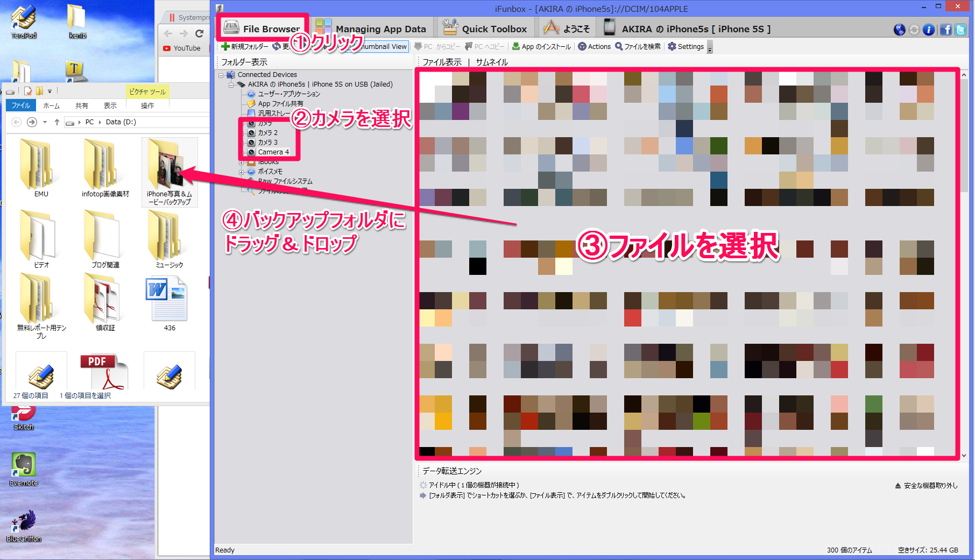
Task: Open the ファイル tab in Explorer
Action: [21, 105]
